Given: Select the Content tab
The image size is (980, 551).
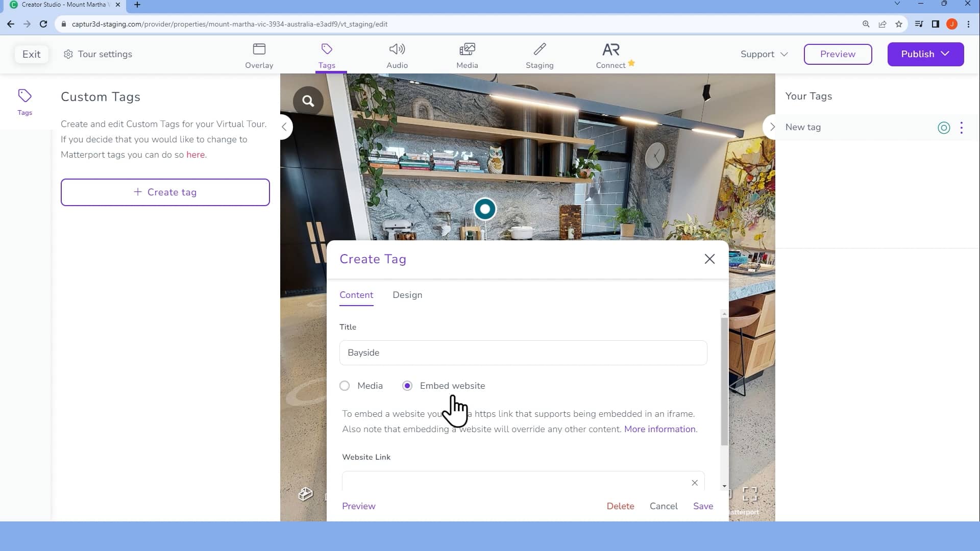Looking at the screenshot, I should [356, 295].
